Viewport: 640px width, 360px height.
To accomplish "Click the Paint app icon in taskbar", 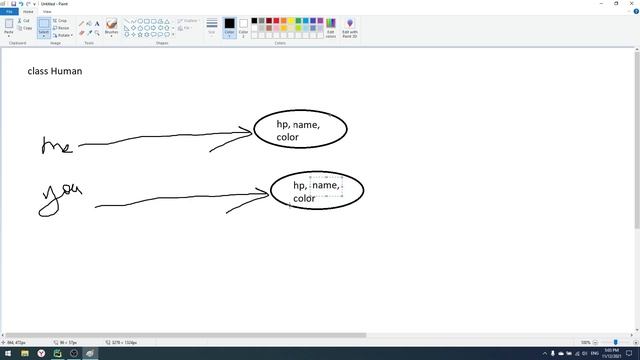I will click(90, 353).
